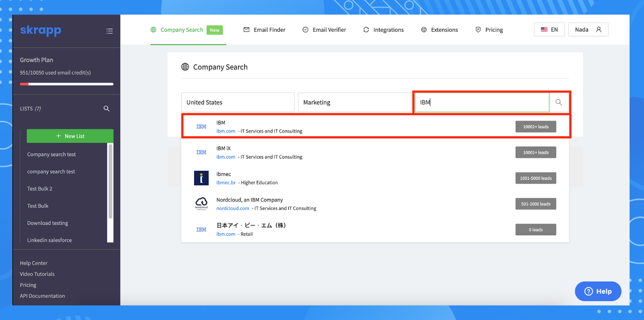Open the EN language dropdown

coord(549,29)
